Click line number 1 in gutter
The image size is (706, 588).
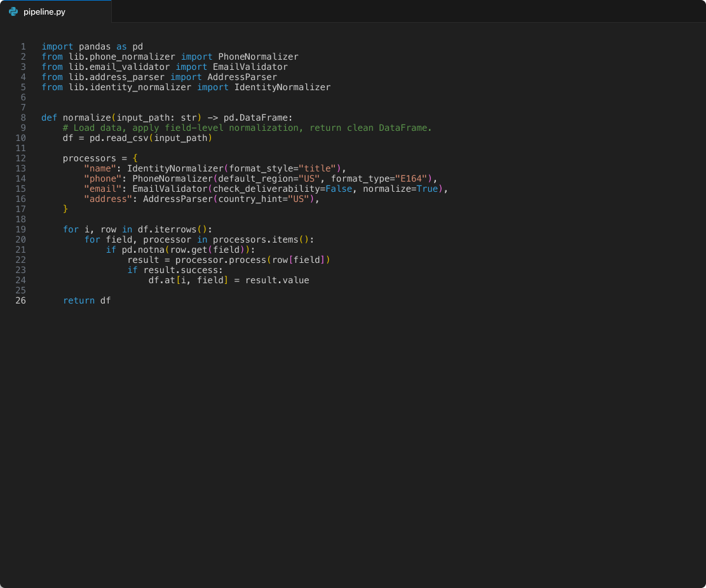[23, 47]
